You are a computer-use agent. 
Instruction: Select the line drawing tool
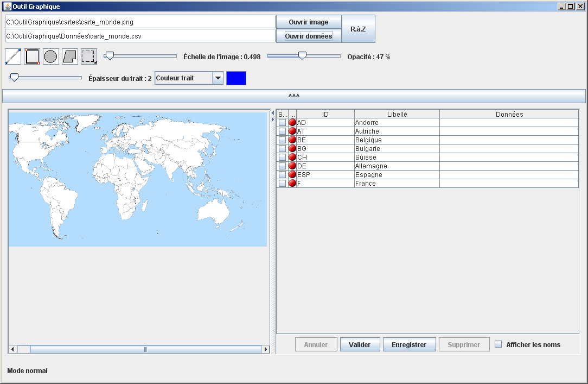point(13,56)
